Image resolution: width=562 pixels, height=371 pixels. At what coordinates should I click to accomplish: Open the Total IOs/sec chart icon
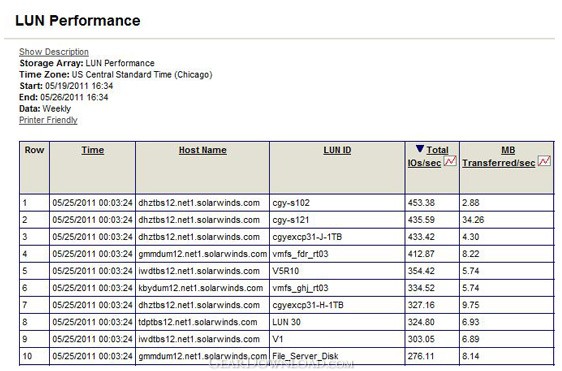(x=451, y=161)
